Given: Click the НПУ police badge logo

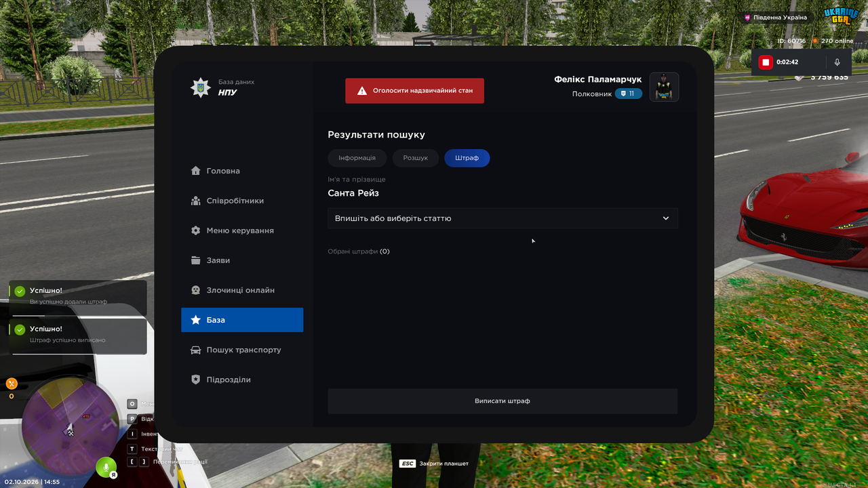Looking at the screenshot, I should tap(201, 87).
